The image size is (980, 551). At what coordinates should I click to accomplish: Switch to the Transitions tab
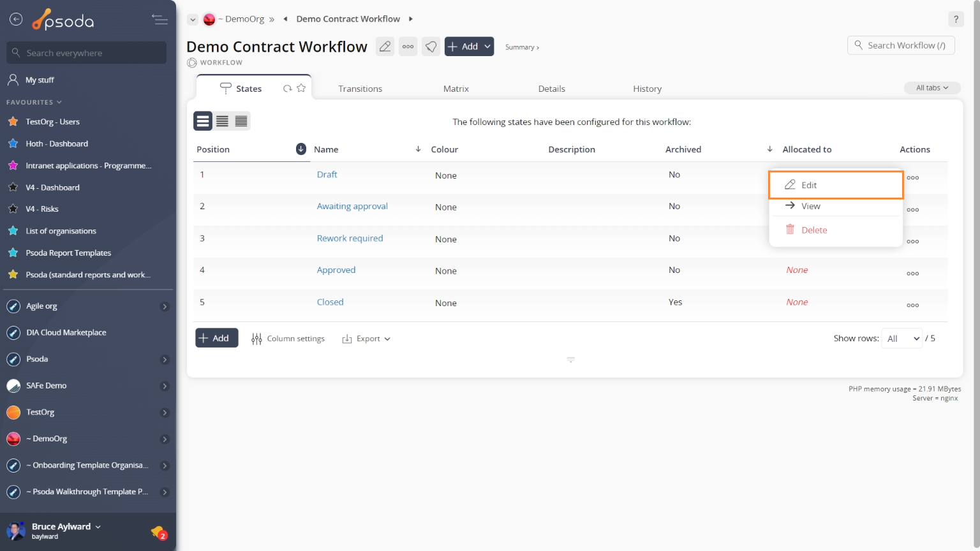coord(360,89)
